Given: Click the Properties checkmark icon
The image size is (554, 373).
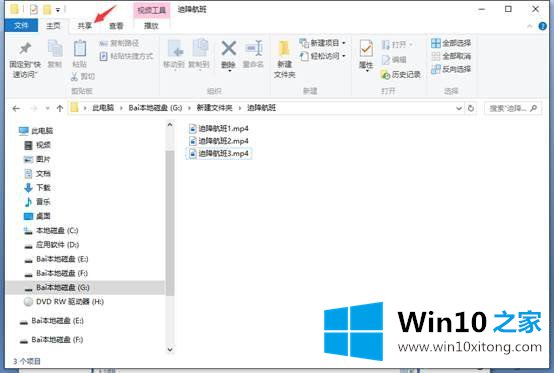Looking at the screenshot, I should click(x=366, y=49).
